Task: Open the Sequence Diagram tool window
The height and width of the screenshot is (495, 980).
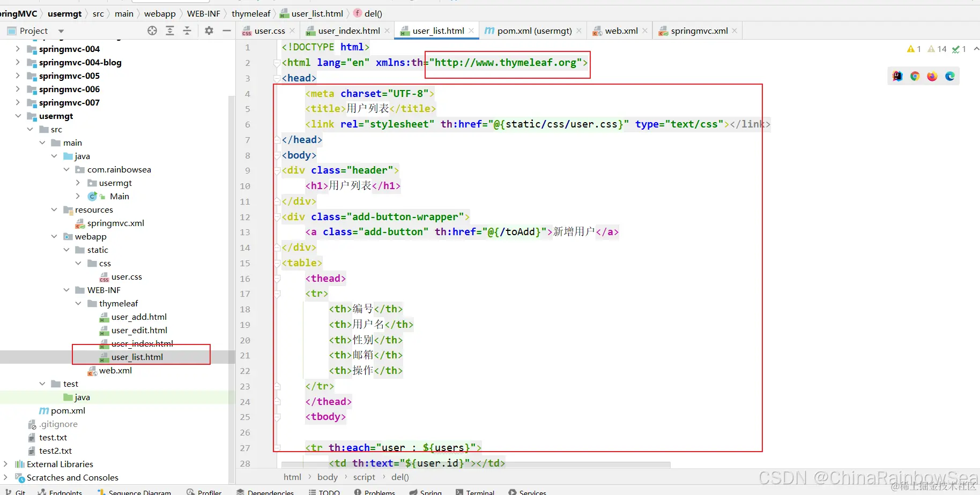Action: (x=134, y=492)
